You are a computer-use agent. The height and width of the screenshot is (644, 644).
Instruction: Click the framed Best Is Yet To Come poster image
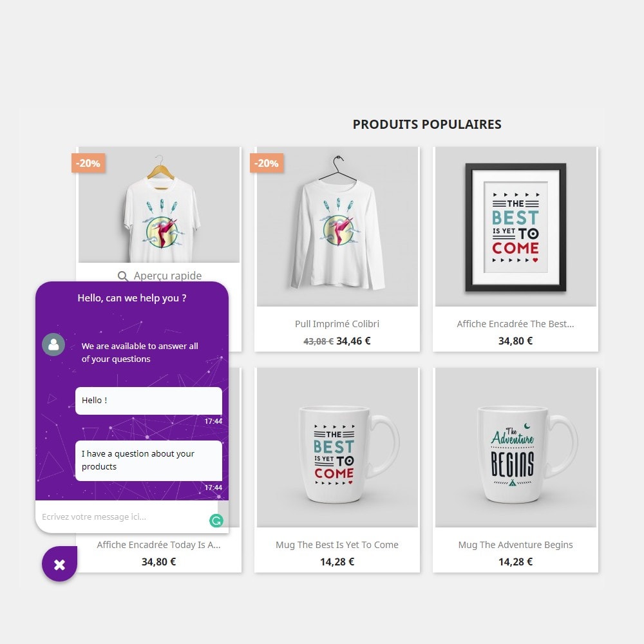point(515,226)
